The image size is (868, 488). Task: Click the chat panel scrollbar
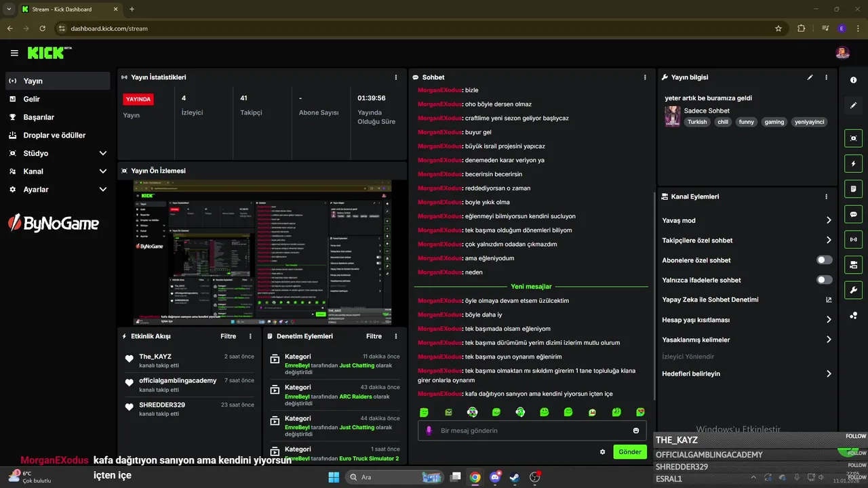coord(654,295)
